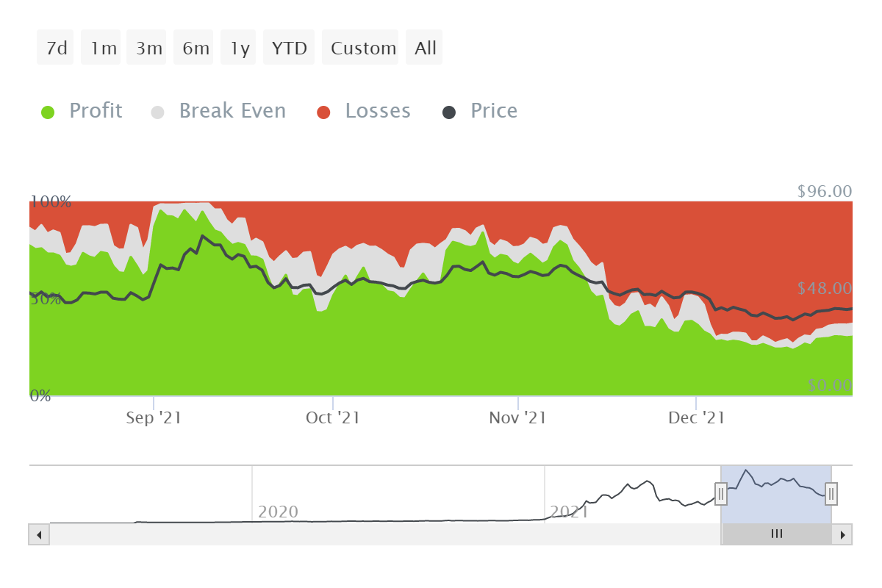Toggle the green Profit legend dot

tap(49, 112)
